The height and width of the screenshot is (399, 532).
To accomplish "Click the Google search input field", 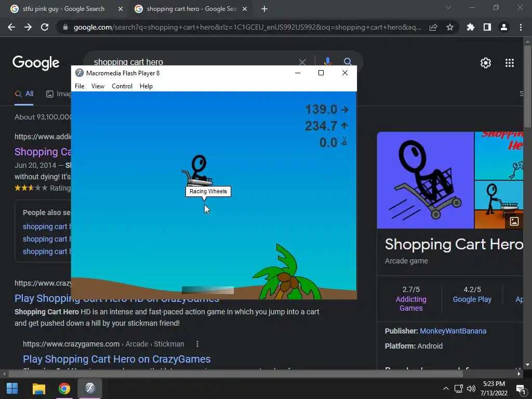I will pyautogui.click(x=193, y=62).
